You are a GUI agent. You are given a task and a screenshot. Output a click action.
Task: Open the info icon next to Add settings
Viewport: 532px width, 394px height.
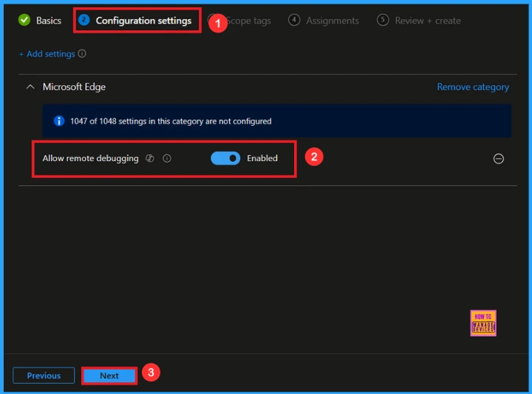click(82, 54)
